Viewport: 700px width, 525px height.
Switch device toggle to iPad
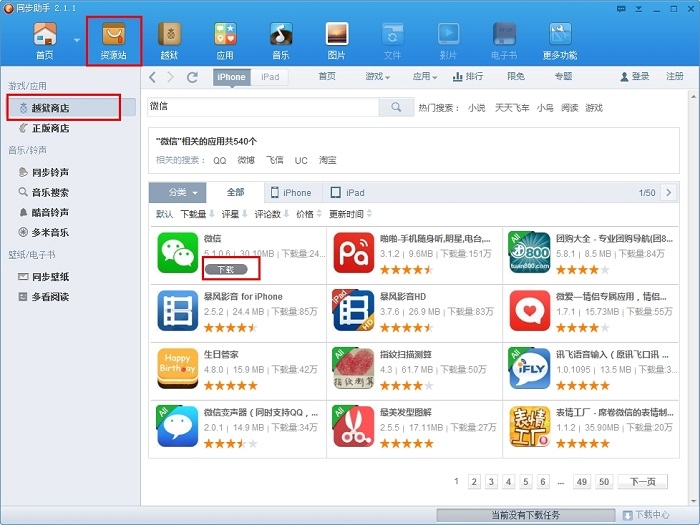coord(270,77)
